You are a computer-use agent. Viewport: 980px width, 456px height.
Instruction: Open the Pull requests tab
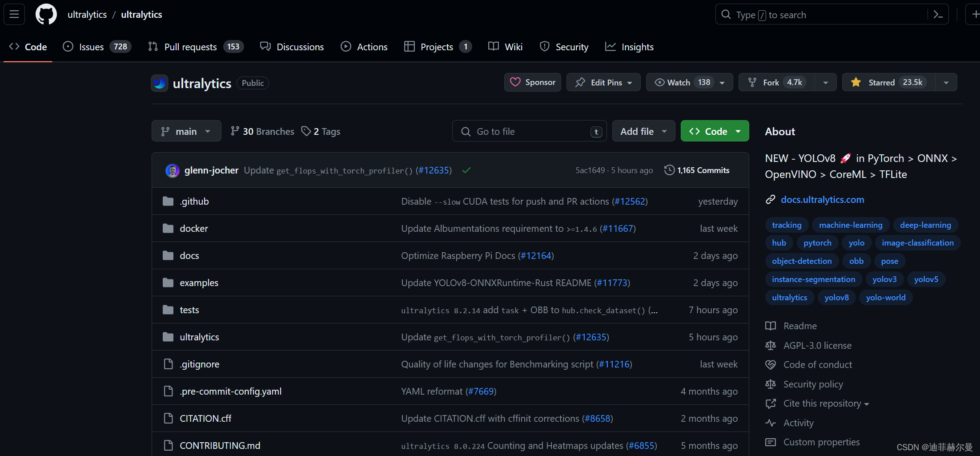pos(196,47)
